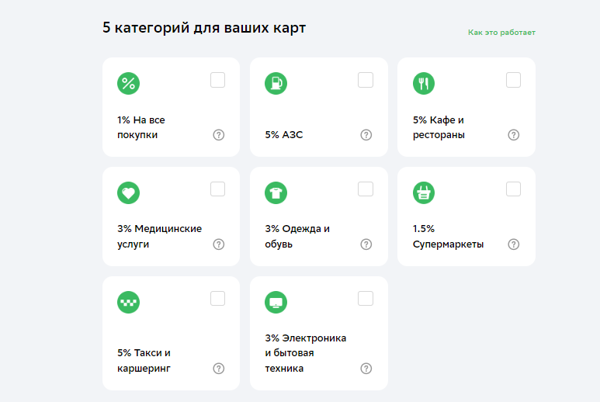The height and width of the screenshot is (402, 600).
Task: Click the 3% Одежда и обувь label
Action: point(297,236)
